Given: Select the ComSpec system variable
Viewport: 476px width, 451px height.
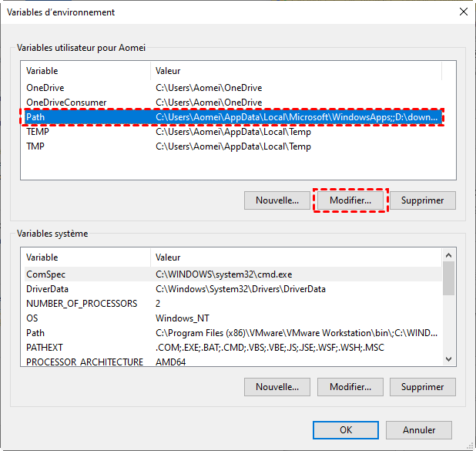Looking at the screenshot, I should pos(231,274).
